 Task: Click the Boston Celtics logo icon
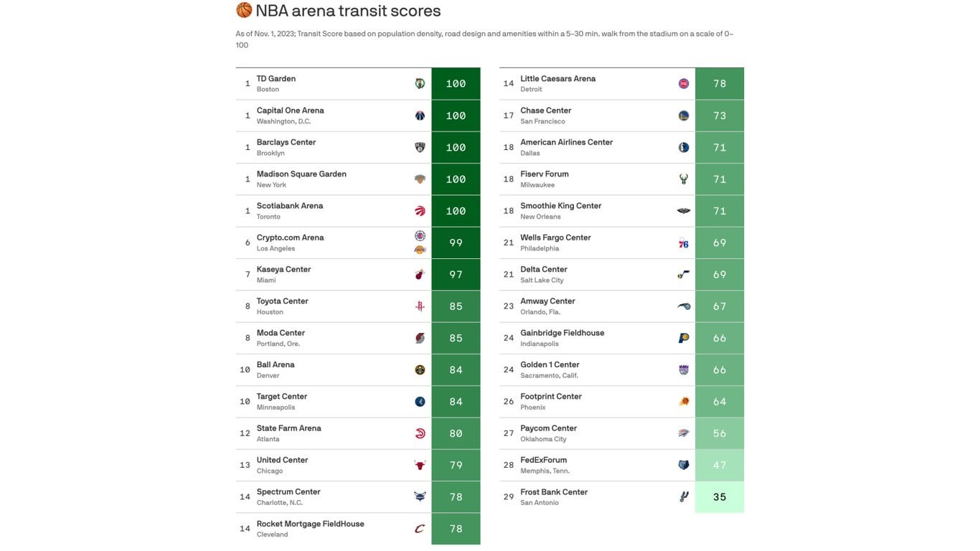click(x=420, y=84)
